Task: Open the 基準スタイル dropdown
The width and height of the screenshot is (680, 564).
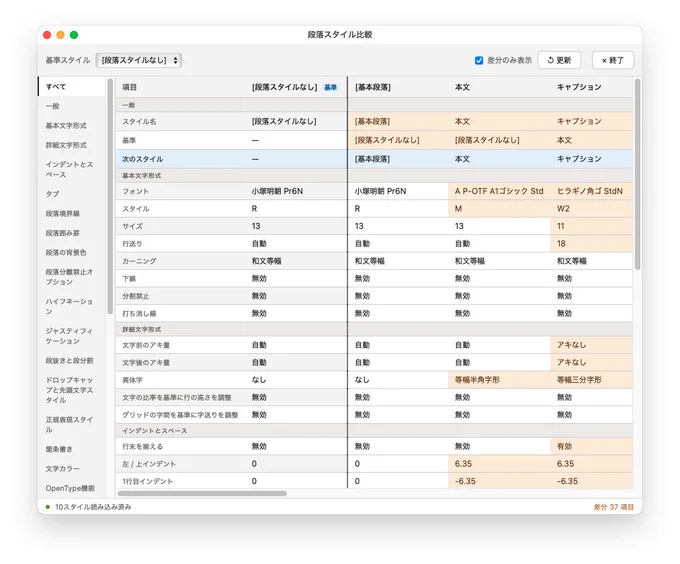Action: point(138,60)
